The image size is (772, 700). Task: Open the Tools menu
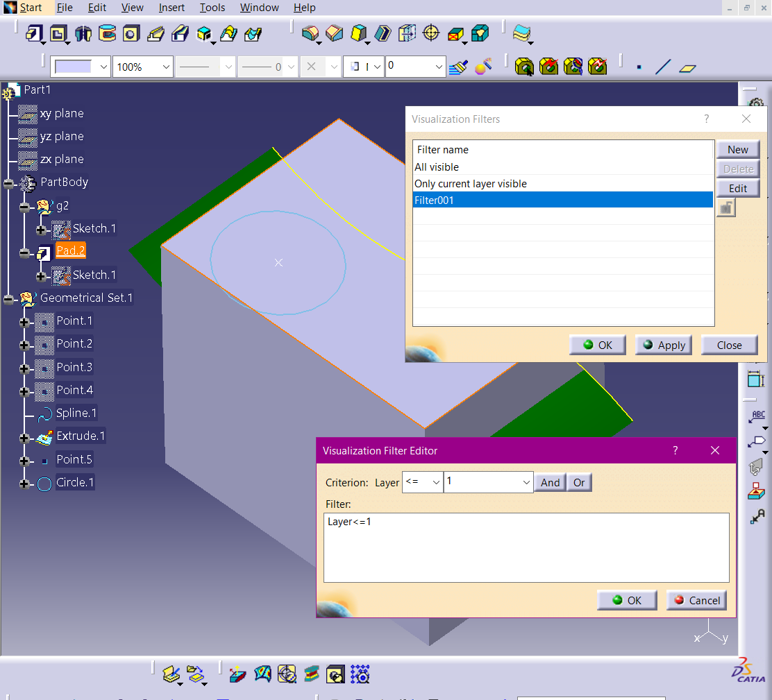[212, 8]
